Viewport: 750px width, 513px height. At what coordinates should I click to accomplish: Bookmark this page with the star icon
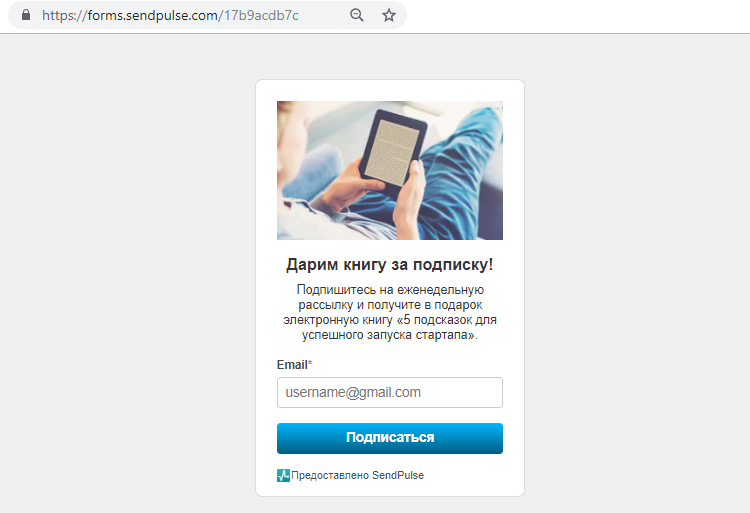pyautogui.click(x=389, y=15)
